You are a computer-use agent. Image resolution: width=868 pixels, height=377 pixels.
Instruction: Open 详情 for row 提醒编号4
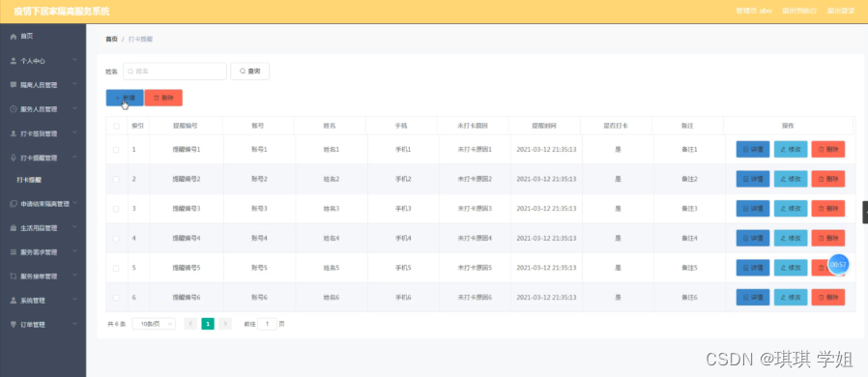(752, 238)
